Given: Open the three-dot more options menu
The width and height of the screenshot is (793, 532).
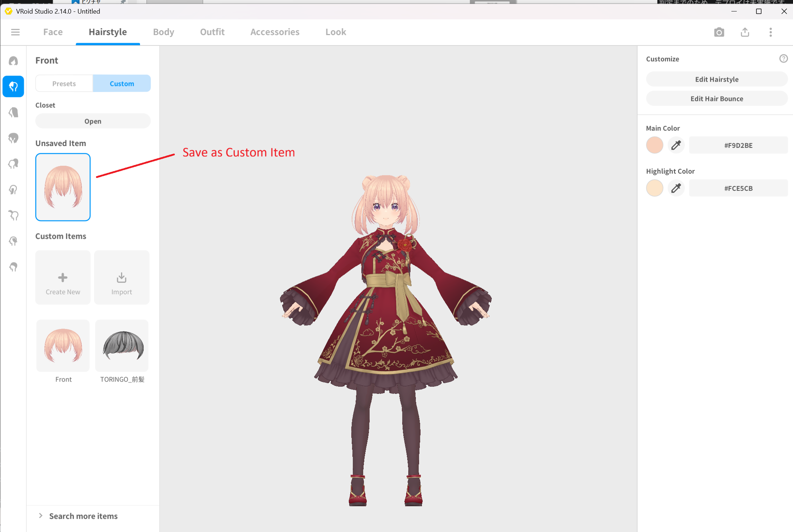Looking at the screenshot, I should (771, 32).
